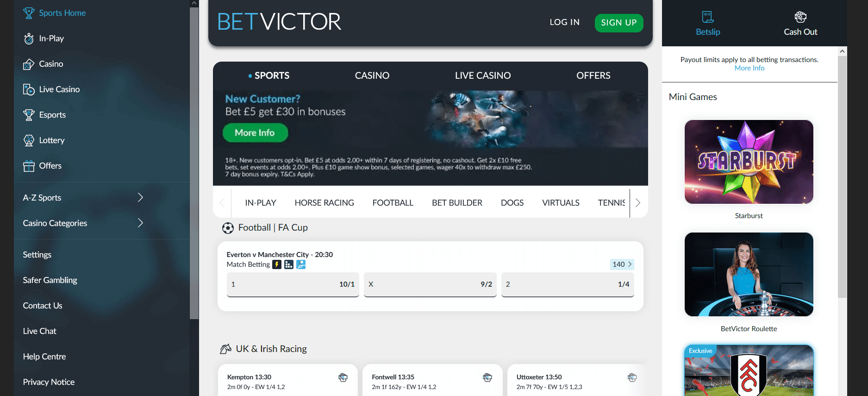Open the Betslip icon
Viewport: 868px width, 396px height.
click(708, 17)
